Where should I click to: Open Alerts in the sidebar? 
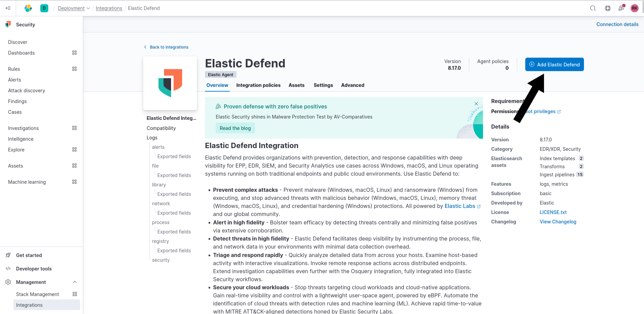14,80
